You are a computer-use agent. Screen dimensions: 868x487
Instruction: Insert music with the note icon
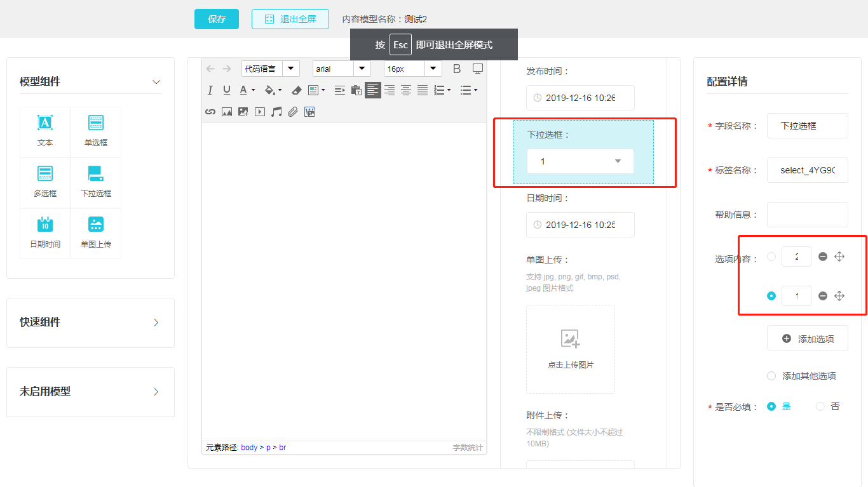[x=276, y=112]
